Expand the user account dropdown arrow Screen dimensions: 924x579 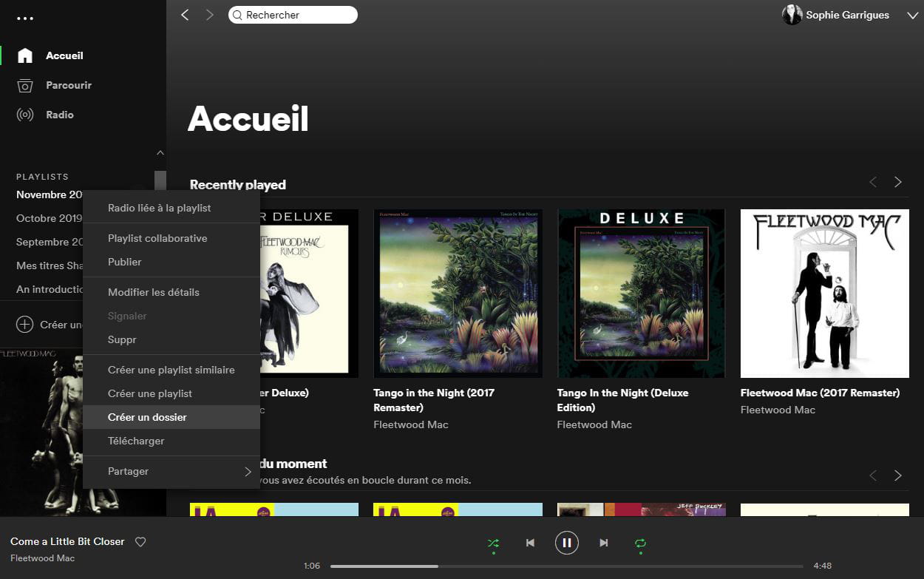coord(911,16)
